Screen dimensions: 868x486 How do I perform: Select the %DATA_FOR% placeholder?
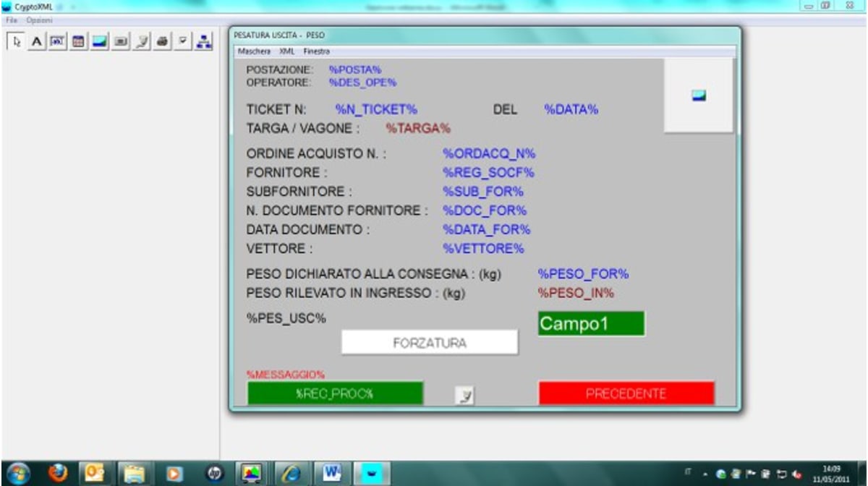tap(487, 229)
